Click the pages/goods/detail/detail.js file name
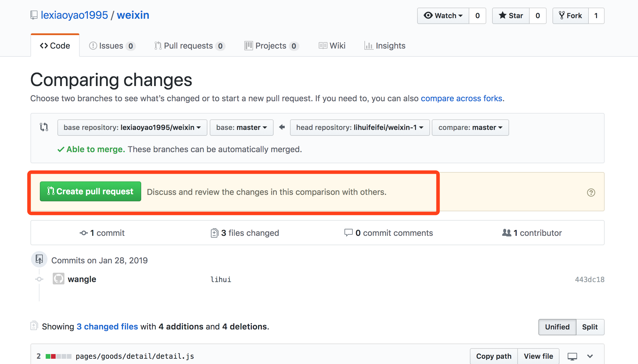Viewport: 638px width, 364px height. pyautogui.click(x=135, y=356)
